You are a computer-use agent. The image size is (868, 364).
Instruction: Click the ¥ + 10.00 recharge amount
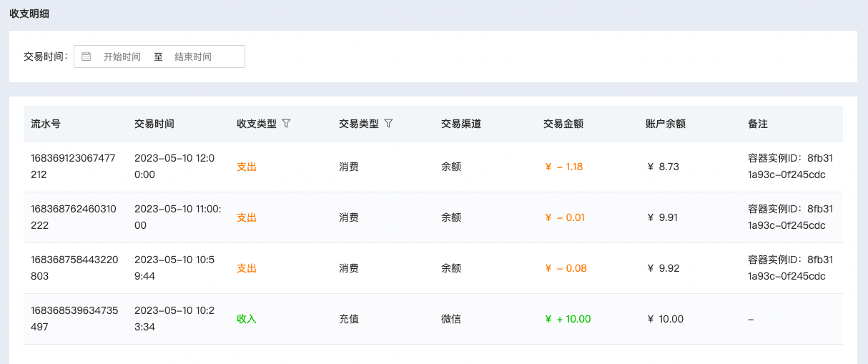[x=568, y=319]
